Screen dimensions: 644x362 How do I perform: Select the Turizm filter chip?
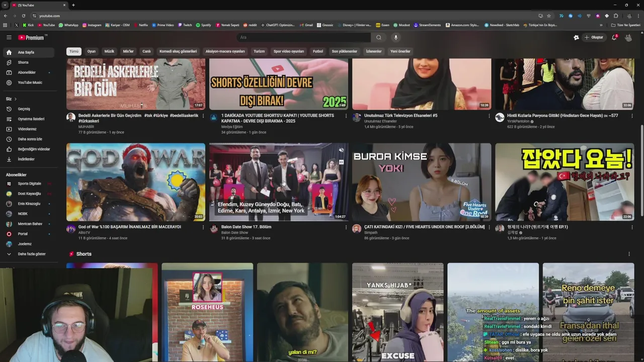[x=259, y=51]
